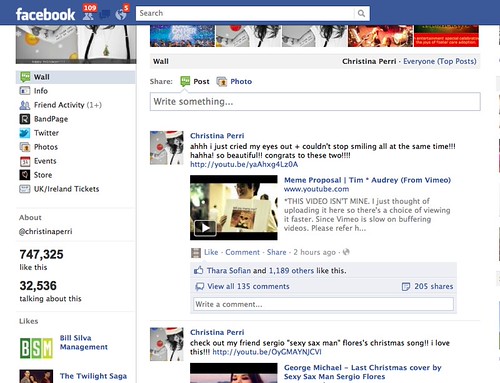The image size is (500, 383).
Task: Click the facebook logo
Action: click(45, 14)
